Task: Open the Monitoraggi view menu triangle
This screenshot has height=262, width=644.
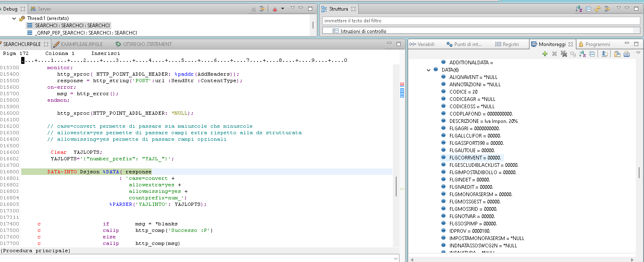Action: pyautogui.click(x=638, y=53)
